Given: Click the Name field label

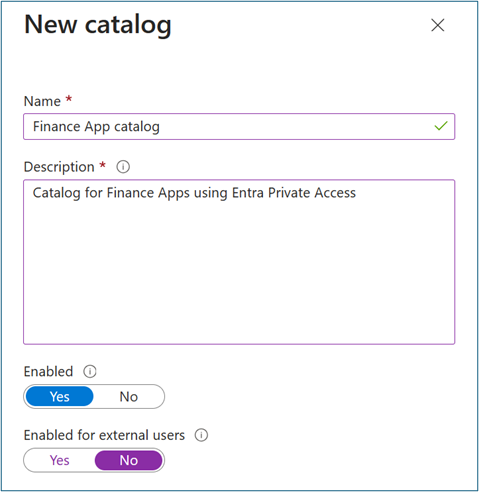Looking at the screenshot, I should coord(42,101).
